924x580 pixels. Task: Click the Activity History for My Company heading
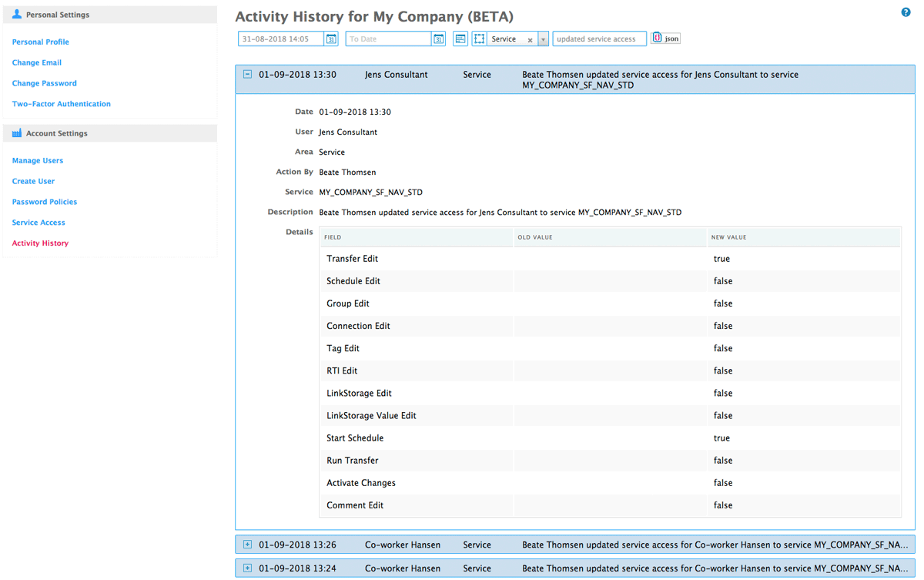(x=374, y=16)
